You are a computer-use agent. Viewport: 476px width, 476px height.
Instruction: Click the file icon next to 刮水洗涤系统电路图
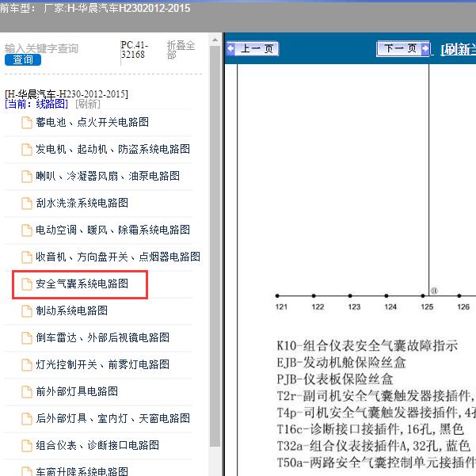tap(28, 203)
